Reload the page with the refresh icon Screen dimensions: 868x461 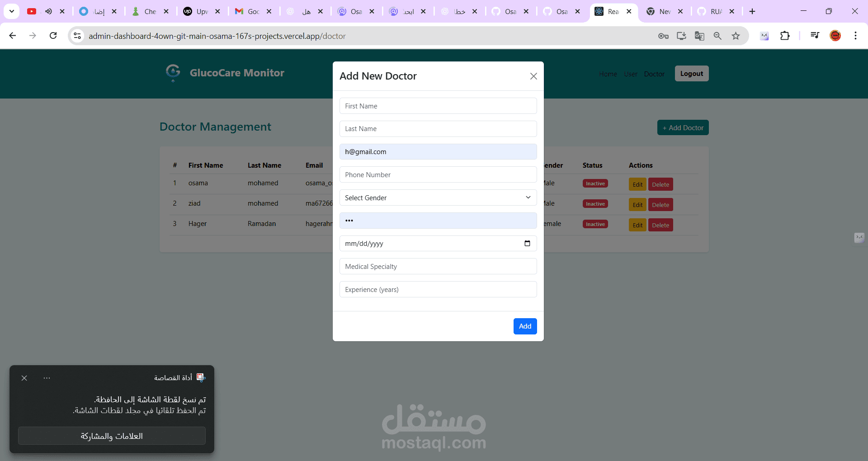(53, 36)
